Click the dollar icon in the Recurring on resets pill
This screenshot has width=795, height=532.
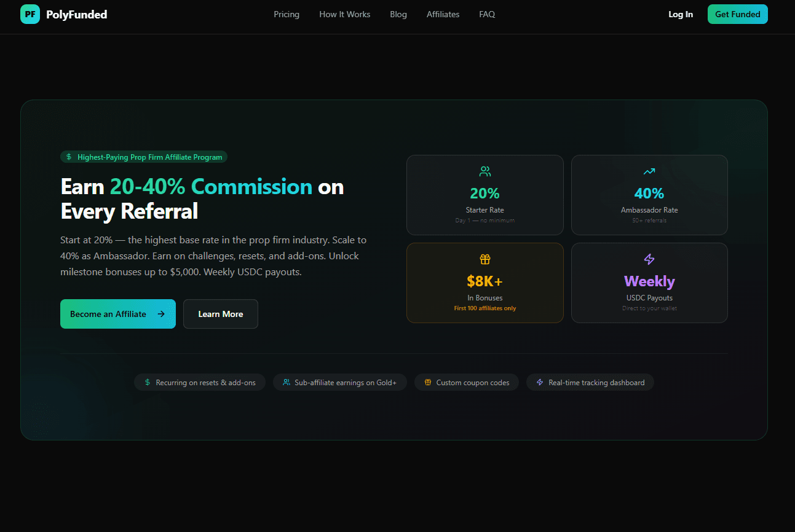[146, 382]
